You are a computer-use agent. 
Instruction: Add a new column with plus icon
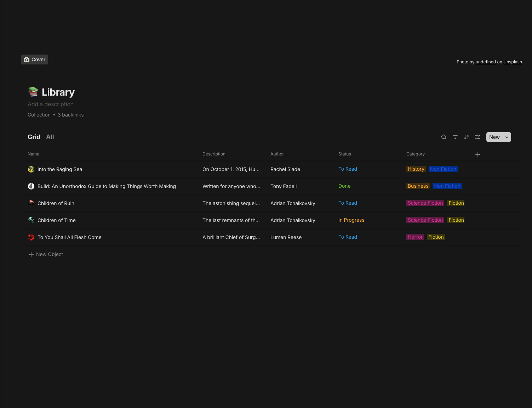coord(478,154)
